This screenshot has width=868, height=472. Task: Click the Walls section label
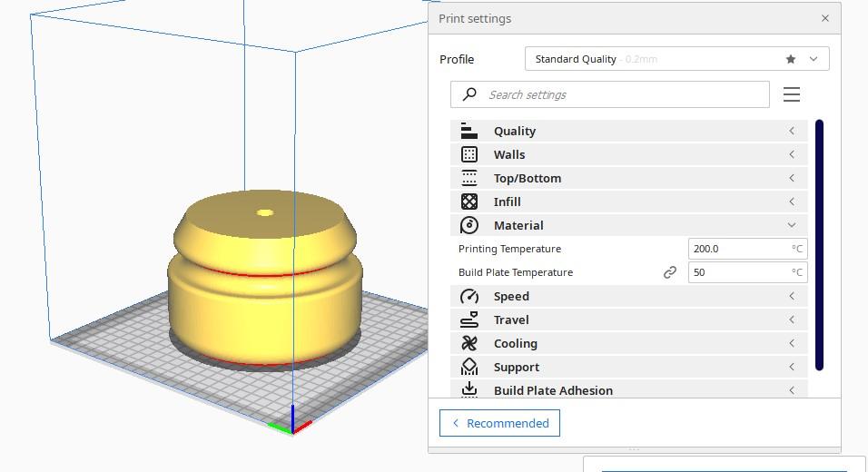(509, 155)
